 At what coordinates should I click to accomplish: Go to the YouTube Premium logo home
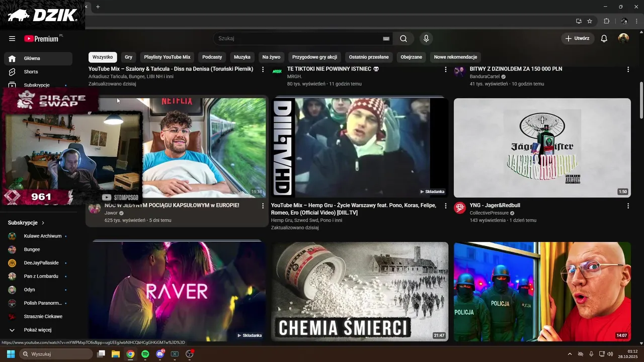(41, 39)
